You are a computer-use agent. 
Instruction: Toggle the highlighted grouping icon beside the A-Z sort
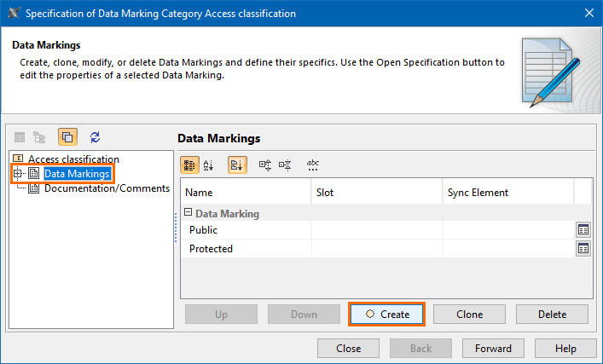tap(236, 165)
